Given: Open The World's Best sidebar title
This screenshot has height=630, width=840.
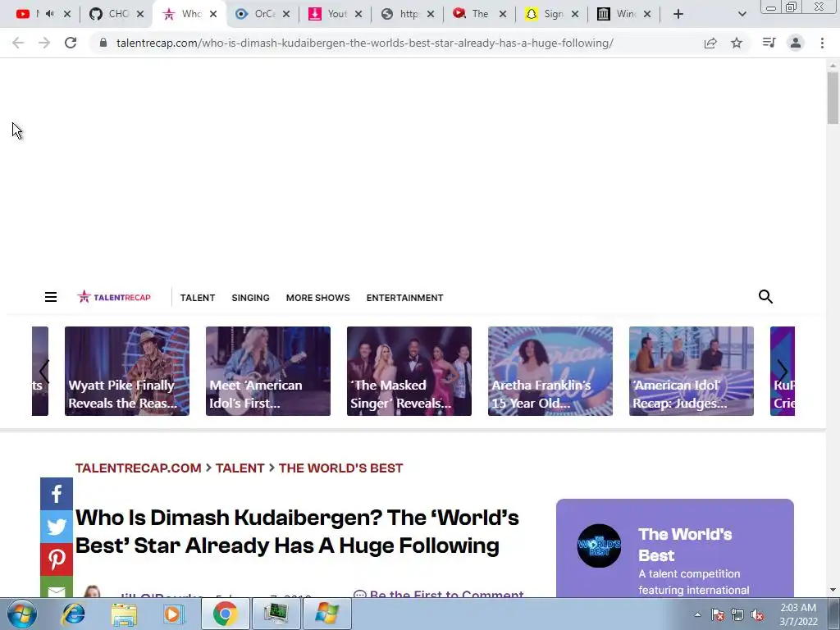Looking at the screenshot, I should coord(685,545).
